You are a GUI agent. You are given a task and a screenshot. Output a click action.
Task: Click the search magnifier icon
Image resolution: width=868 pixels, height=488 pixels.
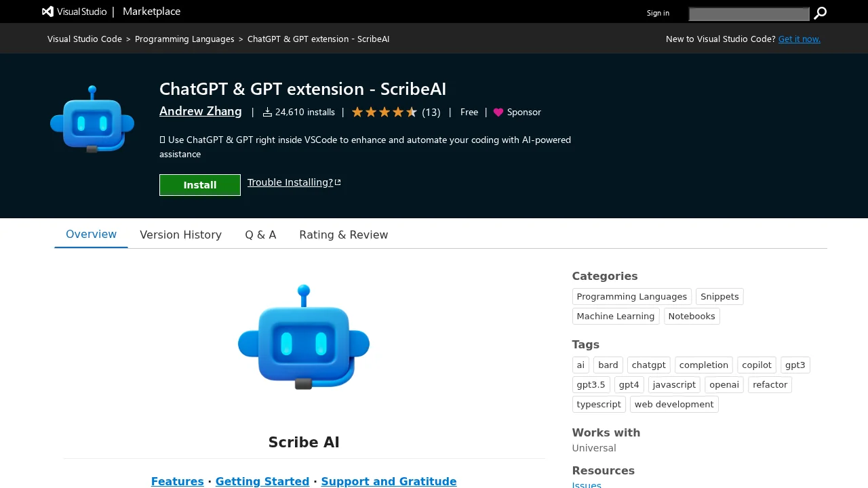click(x=820, y=14)
